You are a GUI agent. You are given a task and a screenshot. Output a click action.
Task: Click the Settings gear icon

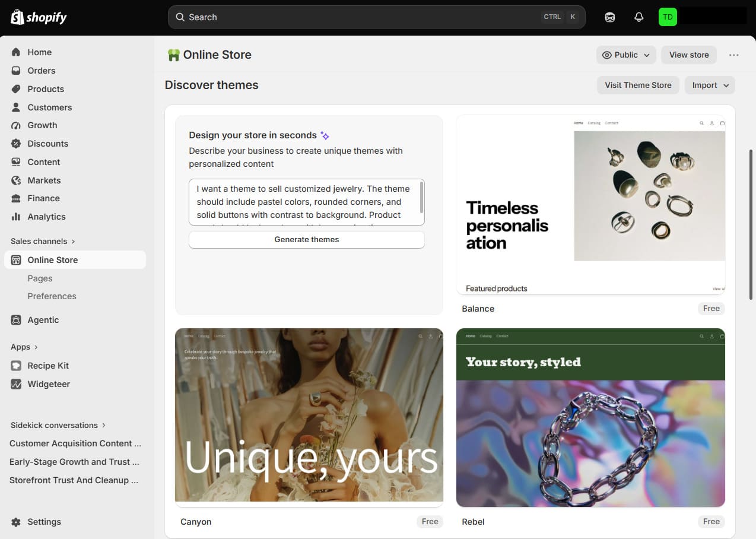(16, 522)
